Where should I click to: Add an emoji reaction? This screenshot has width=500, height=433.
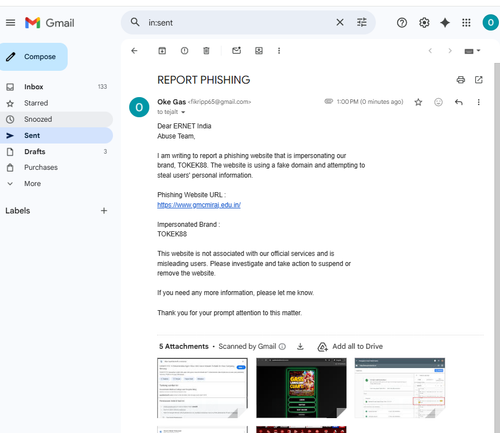click(x=438, y=102)
